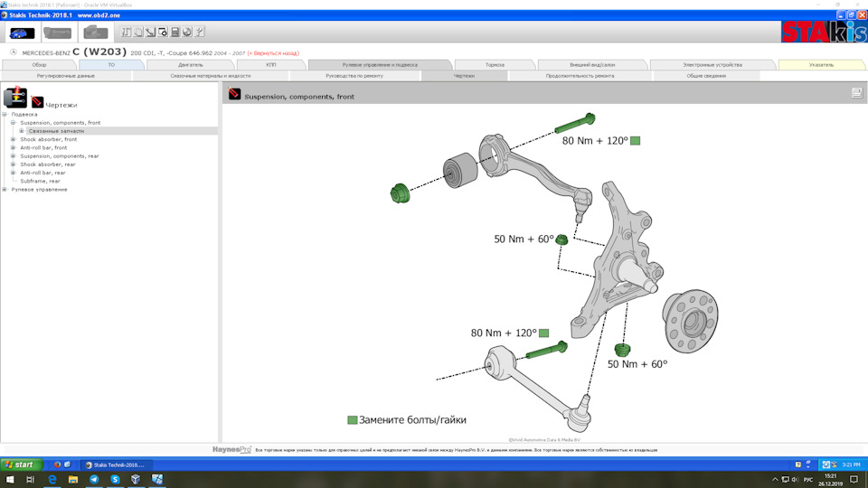Viewport: 868px width, 488px height.
Task: Select the truck vehicle type button
Action: pos(95,33)
